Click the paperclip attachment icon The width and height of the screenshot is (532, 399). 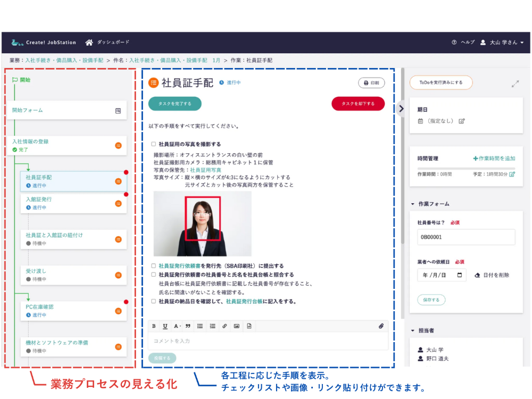381,326
